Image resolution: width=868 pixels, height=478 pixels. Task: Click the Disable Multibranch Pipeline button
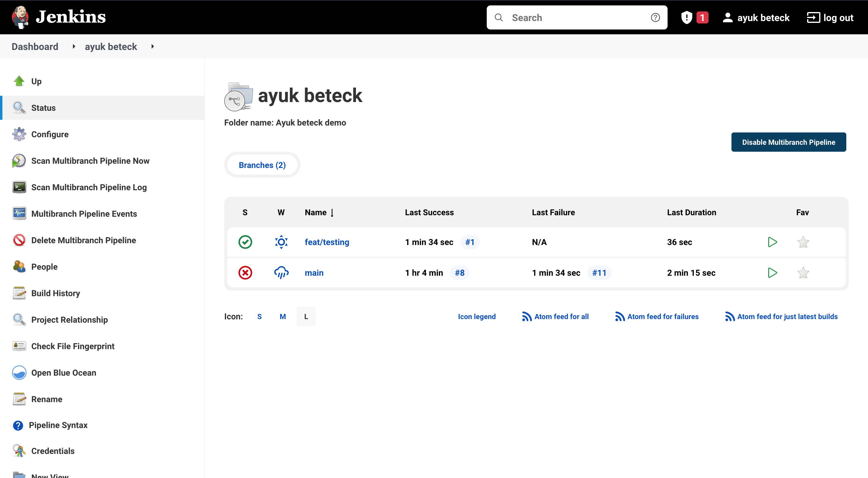788,142
